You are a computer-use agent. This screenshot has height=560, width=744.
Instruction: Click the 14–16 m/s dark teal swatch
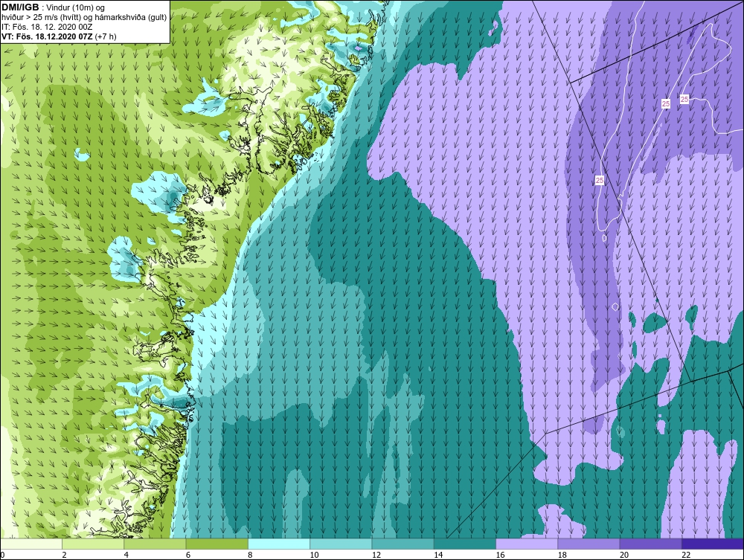click(x=465, y=544)
